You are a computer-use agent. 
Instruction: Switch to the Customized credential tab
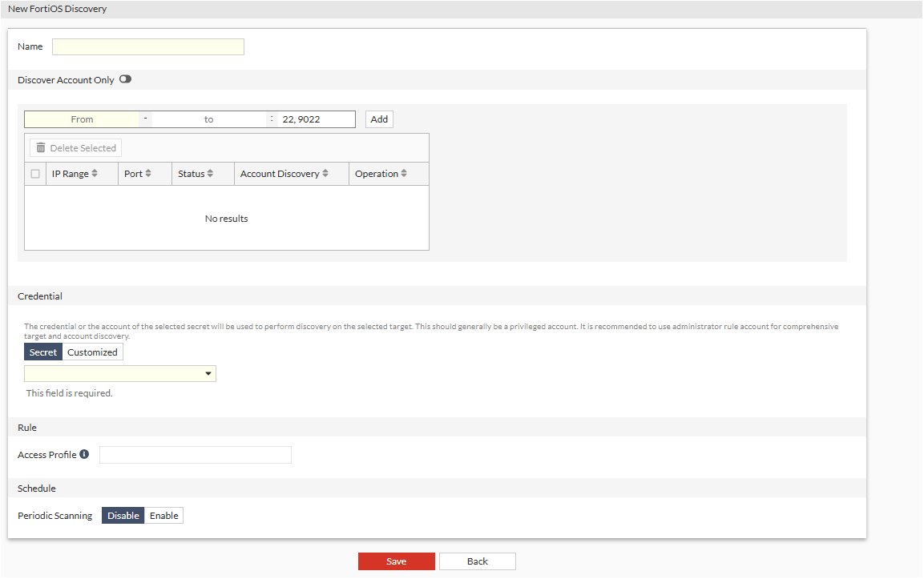click(92, 352)
